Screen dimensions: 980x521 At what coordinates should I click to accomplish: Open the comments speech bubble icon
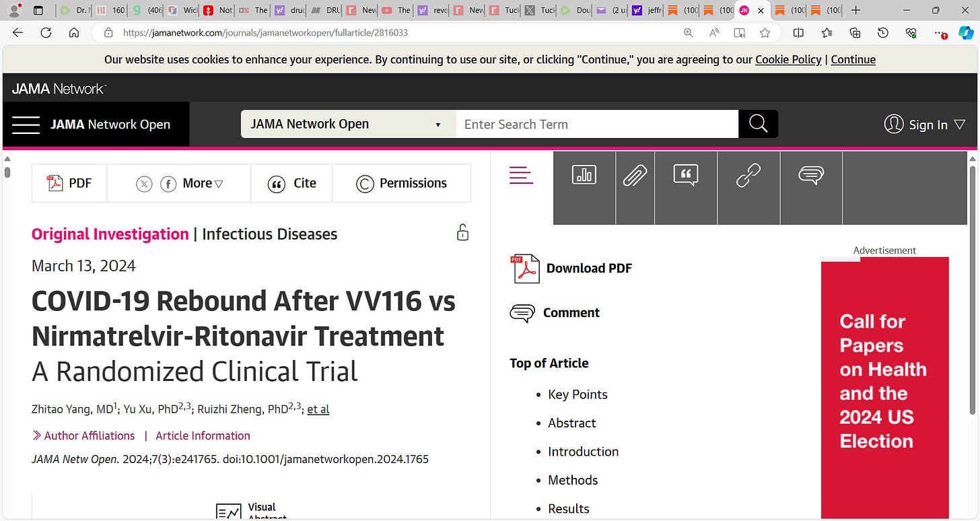coord(811,176)
